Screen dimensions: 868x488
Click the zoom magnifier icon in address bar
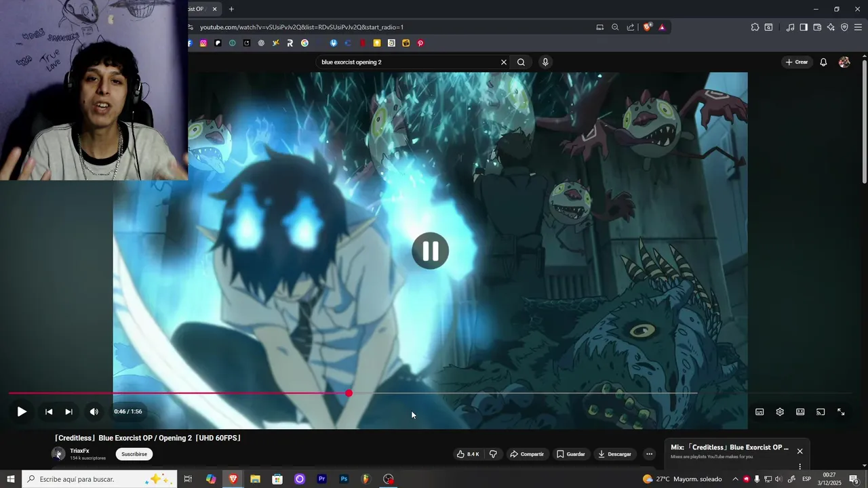pyautogui.click(x=615, y=27)
